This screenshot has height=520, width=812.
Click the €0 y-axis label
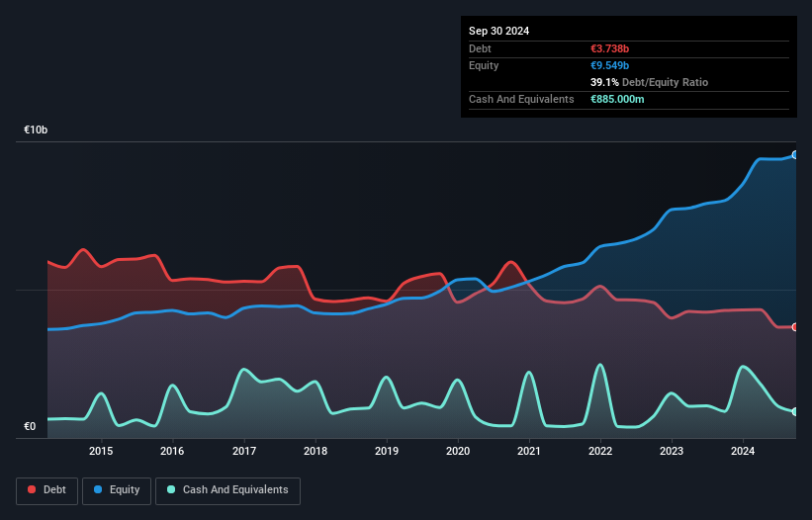coord(30,426)
